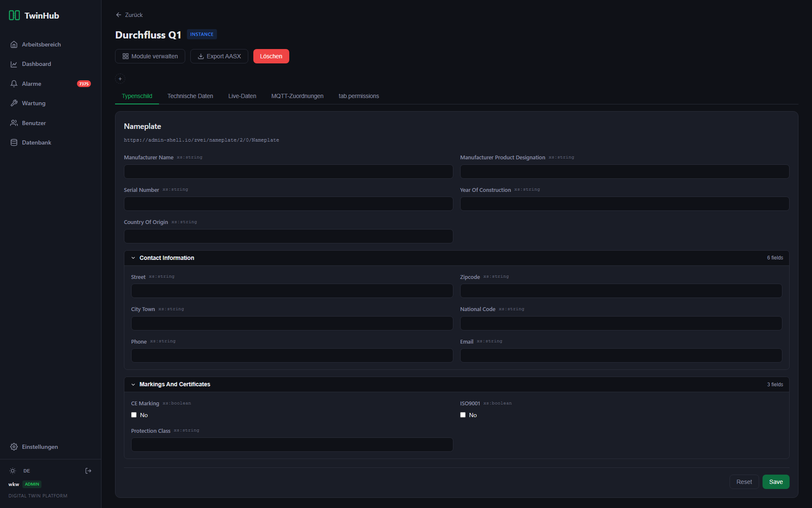Screen dimensions: 812x508
Task: Toggle the CE Marking checkbox
Action: click(x=134, y=415)
